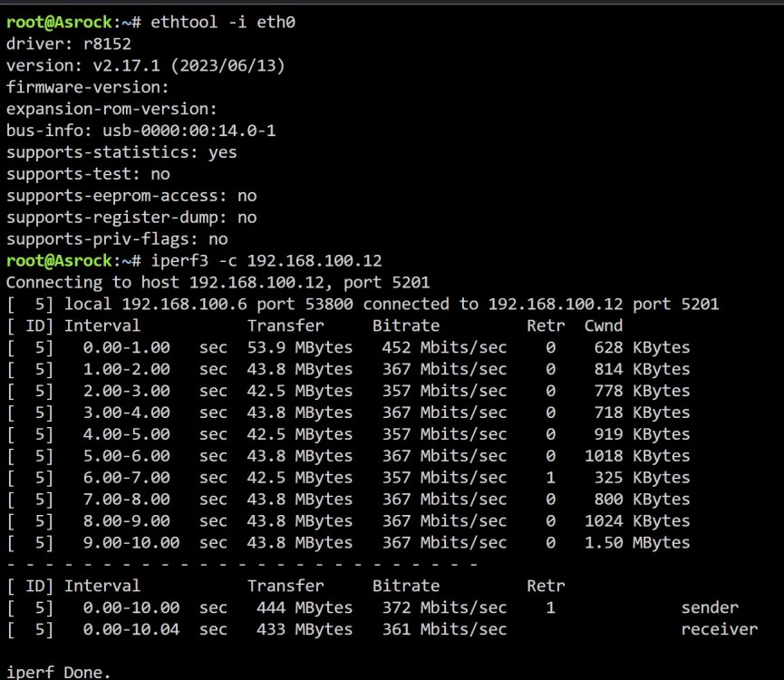
Task: Click the 'sender' label
Action: coord(710,608)
